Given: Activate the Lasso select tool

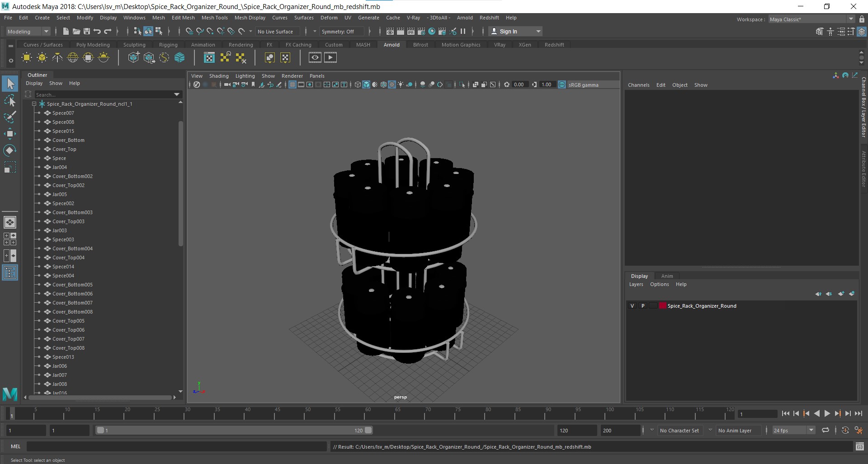Looking at the screenshot, I should pos(10,100).
